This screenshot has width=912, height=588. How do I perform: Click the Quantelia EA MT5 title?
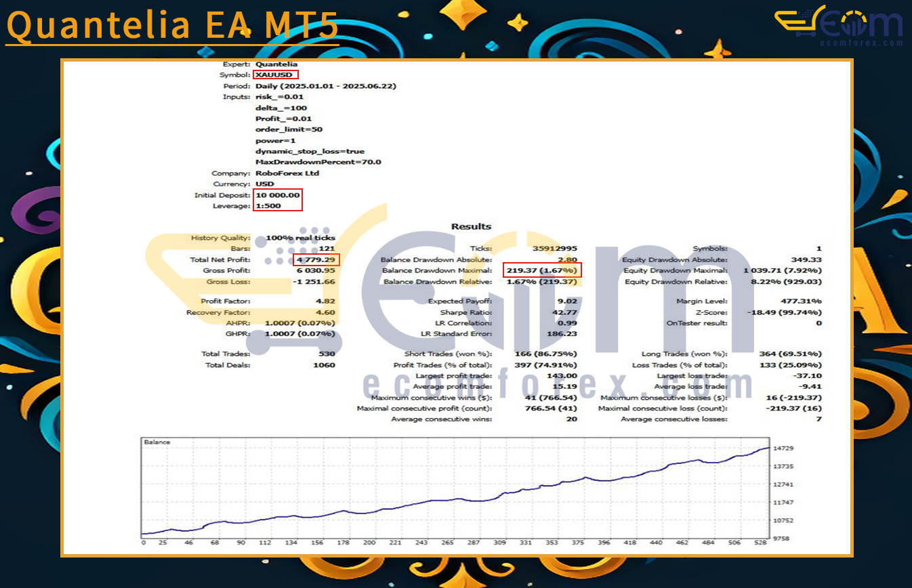click(172, 25)
